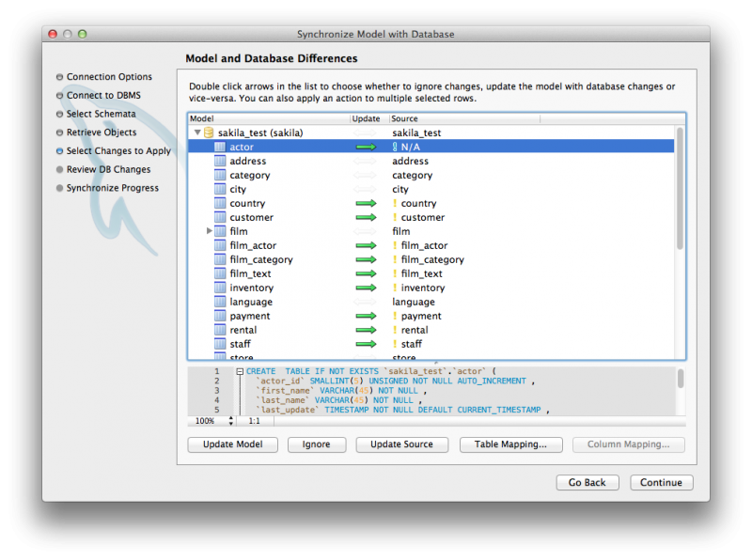Click the rental sync arrow
This screenshot has width=752, height=560.
(x=368, y=330)
